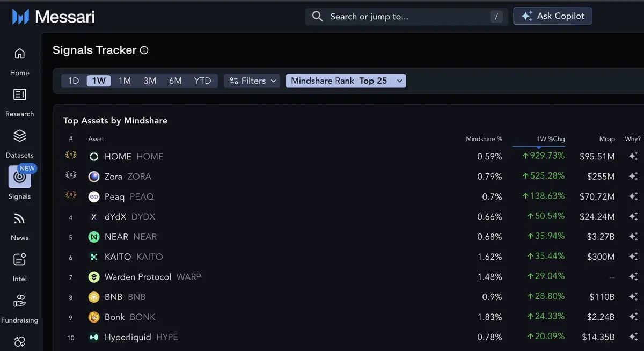This screenshot has width=644, height=351.
Task: Click the Why sparkle icon for HOME
Action: (633, 156)
